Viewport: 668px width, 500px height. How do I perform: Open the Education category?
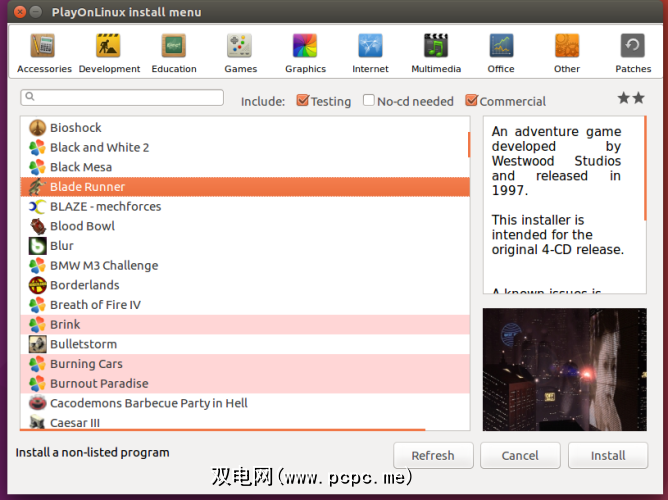pyautogui.click(x=174, y=53)
